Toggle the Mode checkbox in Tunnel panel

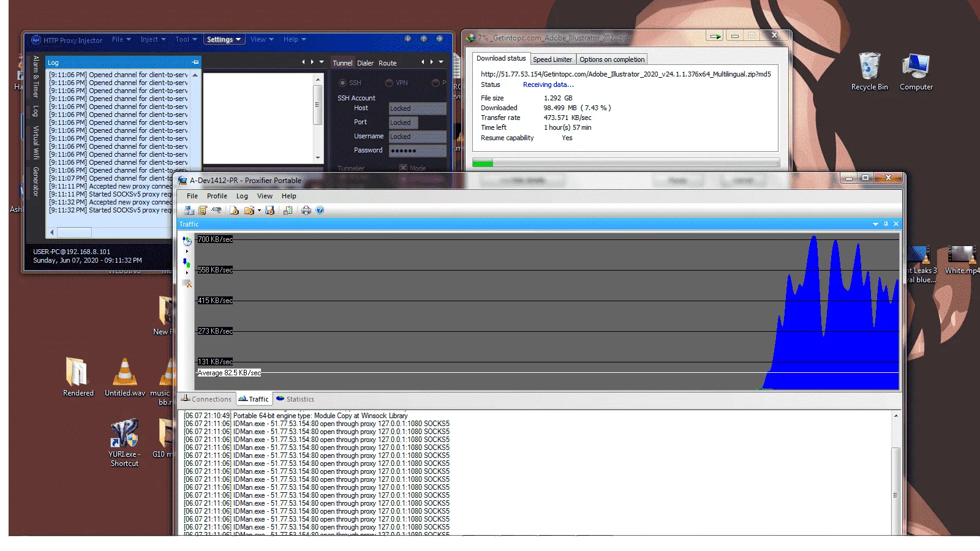coord(403,168)
